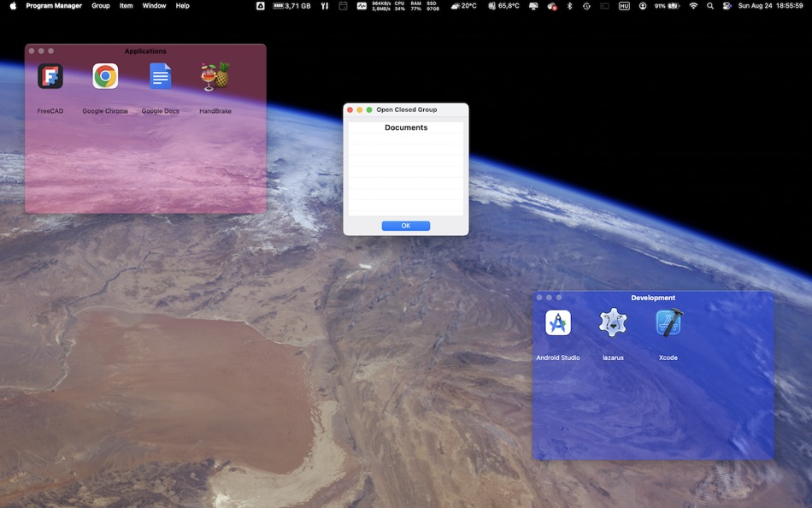Confirm with OK in Open Closed Group dialog
812x508 pixels.
point(406,226)
